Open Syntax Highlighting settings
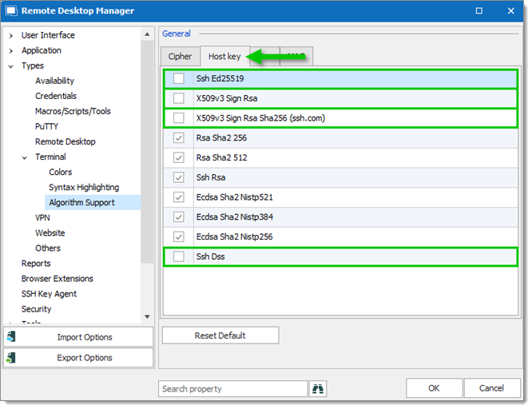532x409 pixels. point(84,188)
